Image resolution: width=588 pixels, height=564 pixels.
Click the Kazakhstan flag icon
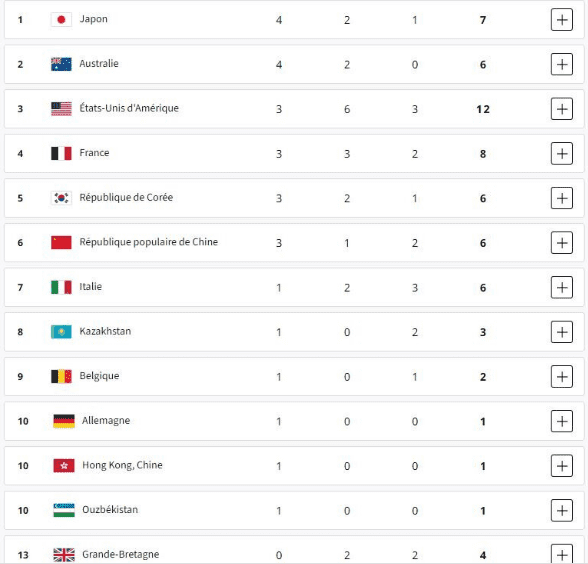point(61,332)
